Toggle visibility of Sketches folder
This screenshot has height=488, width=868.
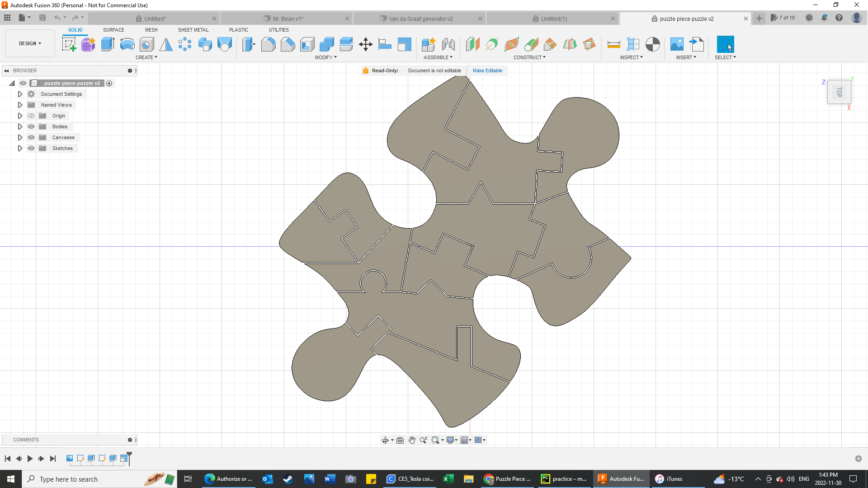(31, 148)
